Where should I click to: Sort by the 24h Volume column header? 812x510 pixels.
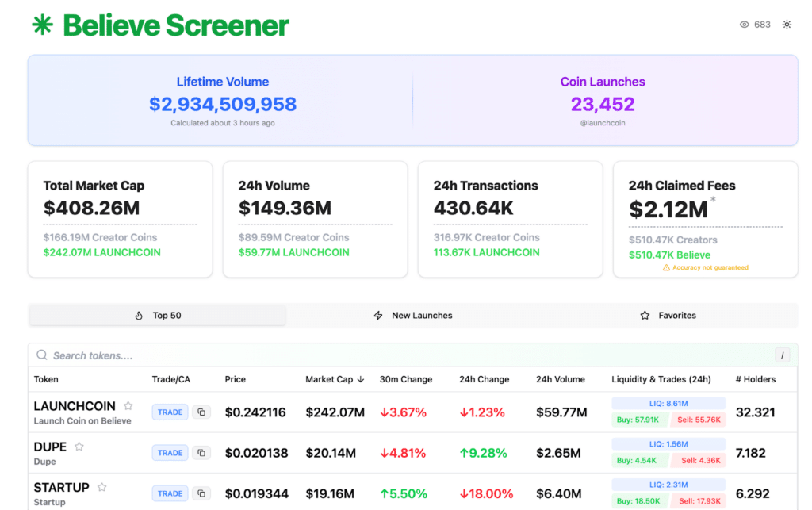click(x=561, y=379)
